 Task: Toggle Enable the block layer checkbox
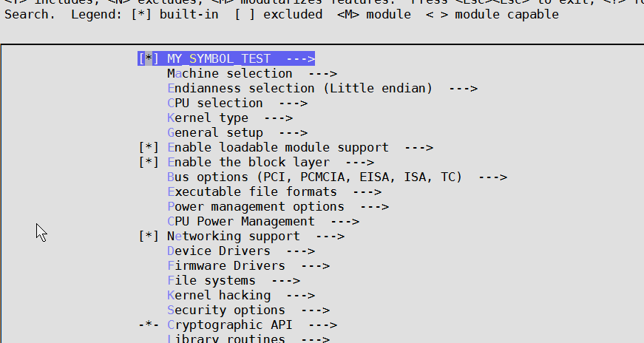(x=149, y=163)
